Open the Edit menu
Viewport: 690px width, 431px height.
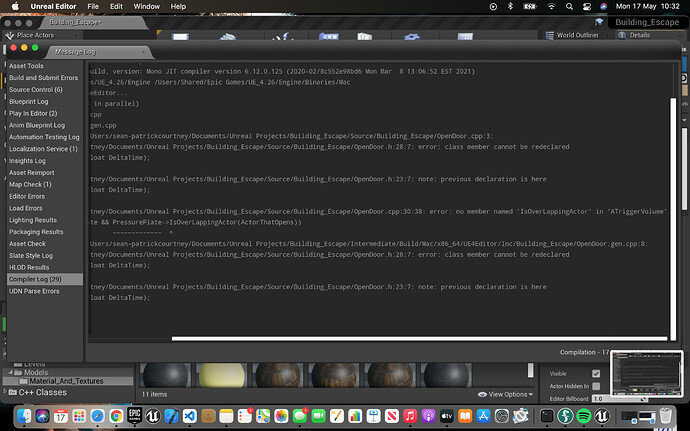coord(116,7)
